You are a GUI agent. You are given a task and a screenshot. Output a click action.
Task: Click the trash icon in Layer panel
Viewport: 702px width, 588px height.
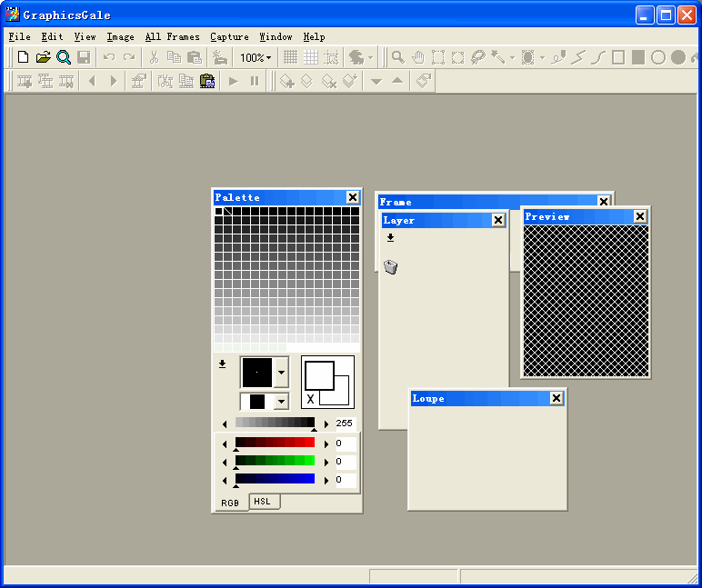click(391, 267)
